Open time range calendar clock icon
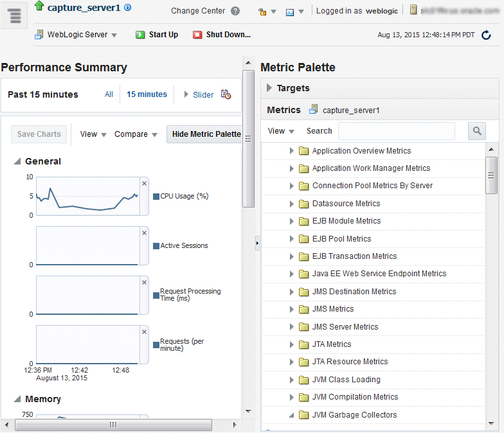 226,94
